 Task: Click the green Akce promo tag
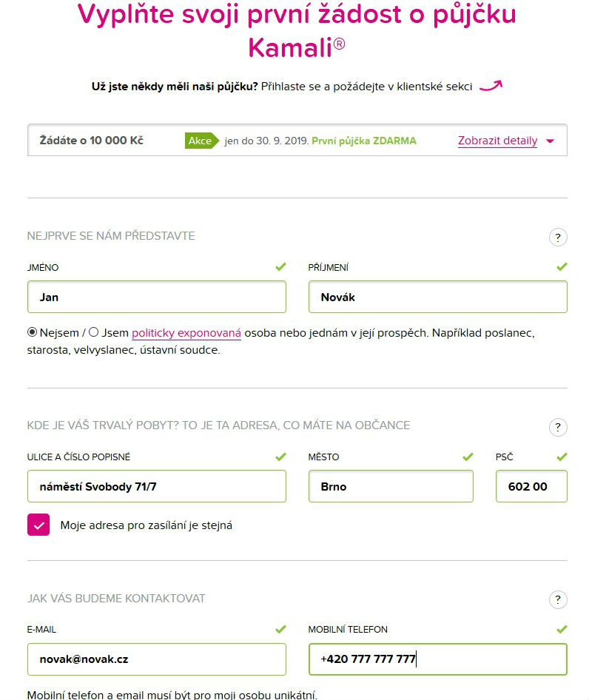pyautogui.click(x=202, y=141)
